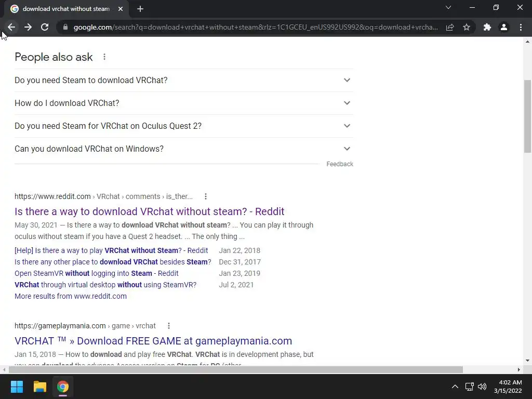
Task: Open 'VRCHAT » Download FREE GAME at gameplaymania.com'
Action: pos(153,341)
